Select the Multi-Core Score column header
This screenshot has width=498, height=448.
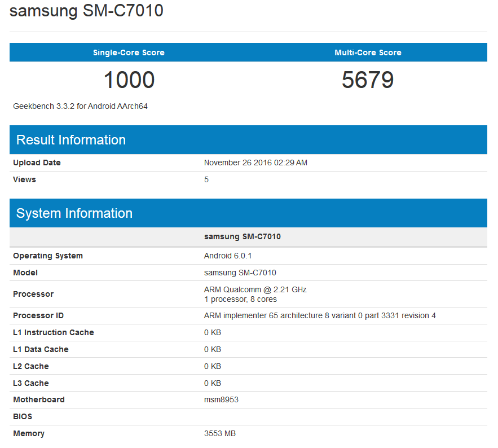pyautogui.click(x=368, y=52)
